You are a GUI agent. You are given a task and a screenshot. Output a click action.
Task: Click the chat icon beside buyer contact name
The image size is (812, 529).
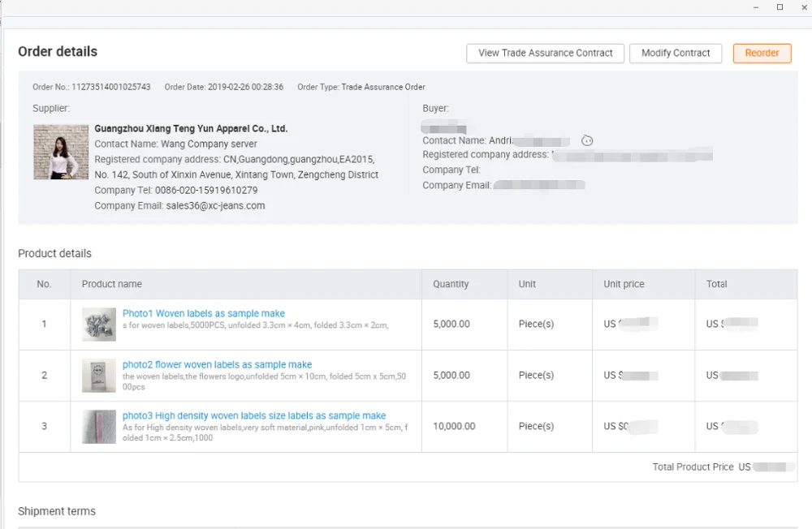click(x=587, y=140)
